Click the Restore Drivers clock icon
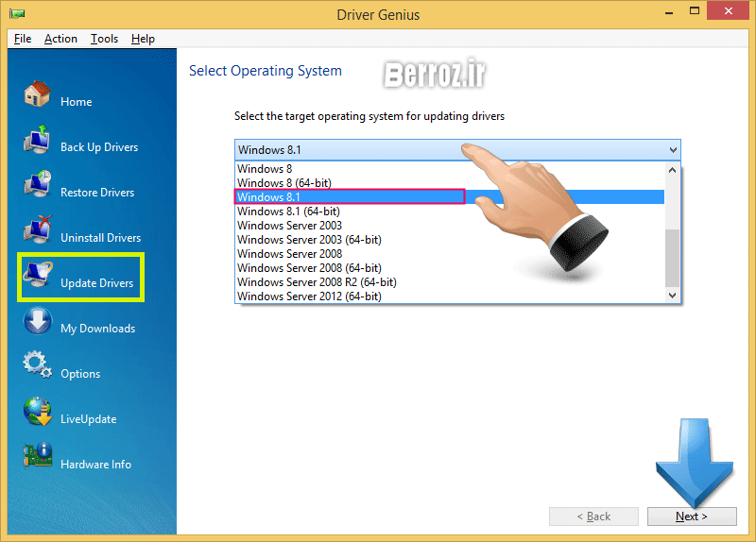This screenshot has height=542, width=756. click(x=37, y=184)
